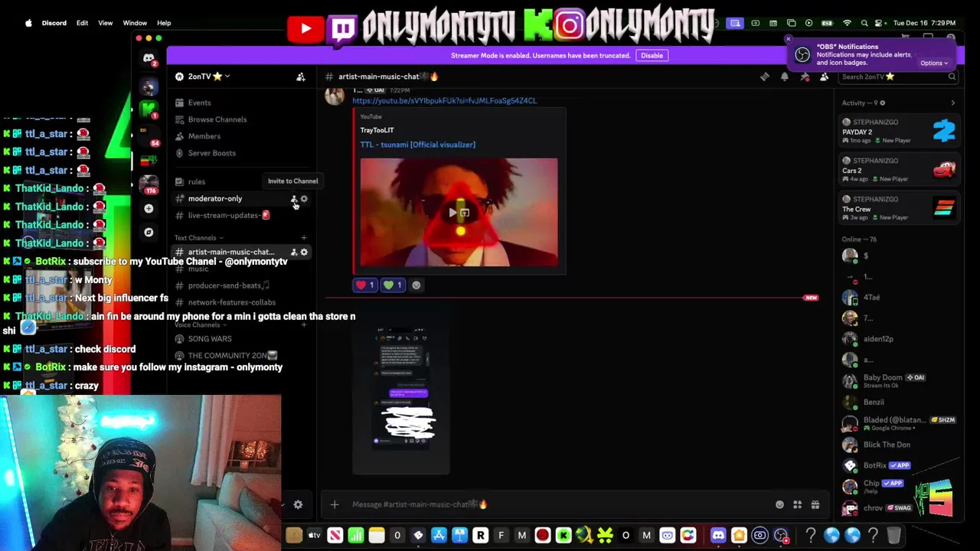Open Discover servers compass icon
The width and height of the screenshot is (980, 551).
coord(149,232)
